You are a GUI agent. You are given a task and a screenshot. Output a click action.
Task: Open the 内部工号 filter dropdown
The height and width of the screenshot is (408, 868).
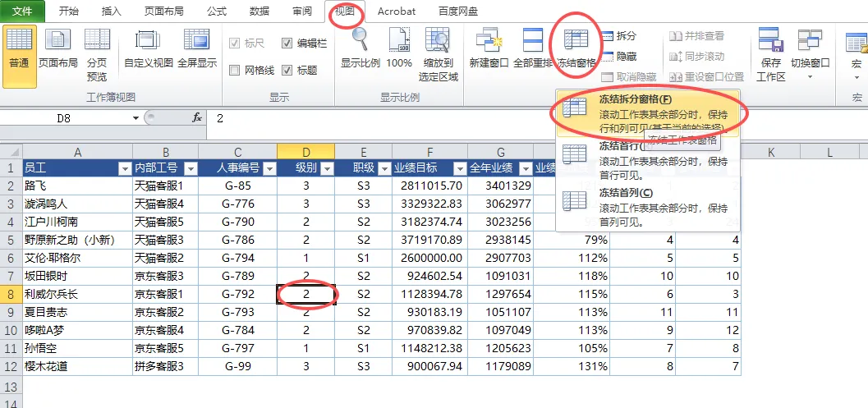pyautogui.click(x=191, y=169)
